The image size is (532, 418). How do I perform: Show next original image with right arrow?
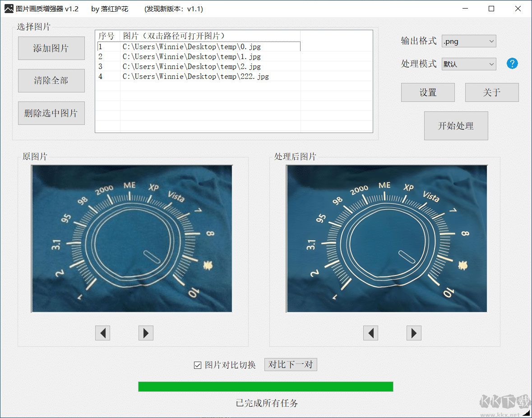pos(146,333)
